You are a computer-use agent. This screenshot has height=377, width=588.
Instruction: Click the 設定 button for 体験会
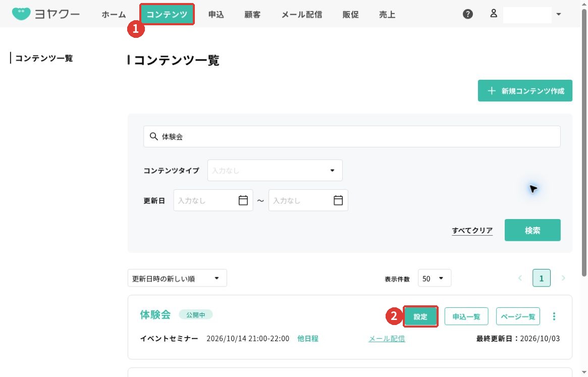[420, 316]
